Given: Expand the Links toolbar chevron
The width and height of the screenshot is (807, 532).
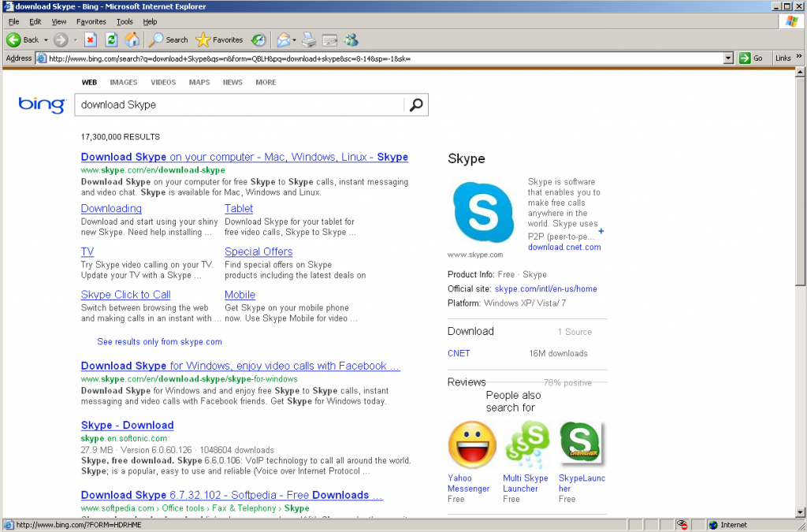Looking at the screenshot, I should coord(799,57).
